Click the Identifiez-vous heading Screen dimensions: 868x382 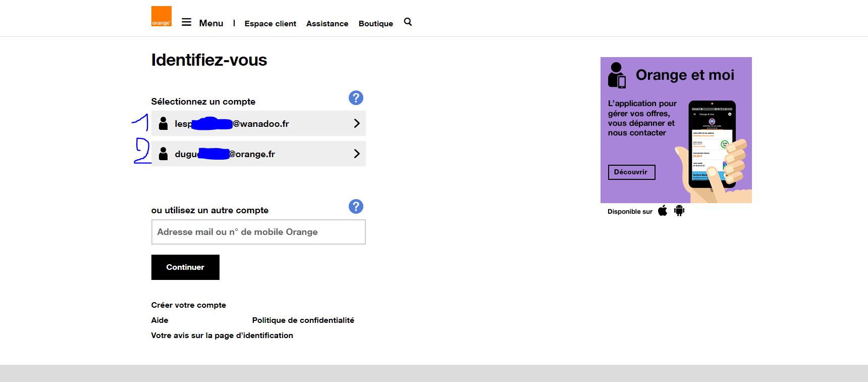coord(209,60)
